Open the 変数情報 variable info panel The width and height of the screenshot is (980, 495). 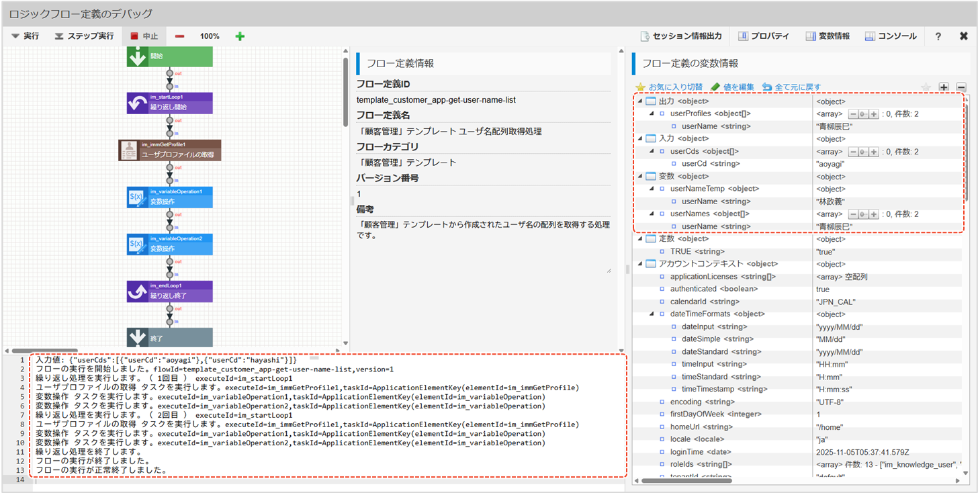point(828,36)
